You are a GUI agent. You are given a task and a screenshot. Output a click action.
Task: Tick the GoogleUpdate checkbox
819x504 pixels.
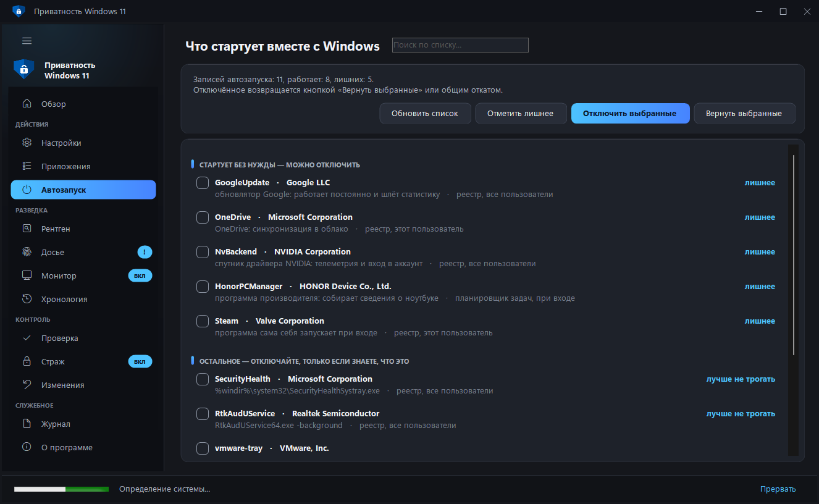(x=203, y=183)
